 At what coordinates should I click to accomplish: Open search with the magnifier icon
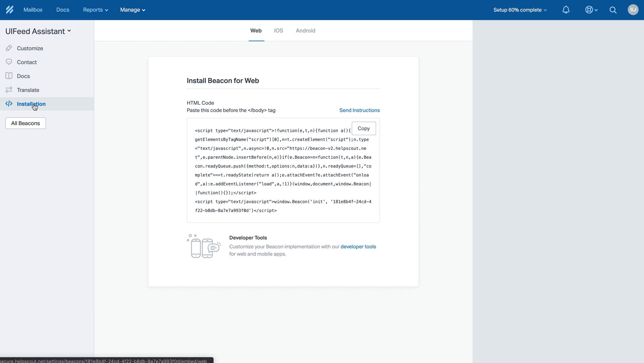613,10
